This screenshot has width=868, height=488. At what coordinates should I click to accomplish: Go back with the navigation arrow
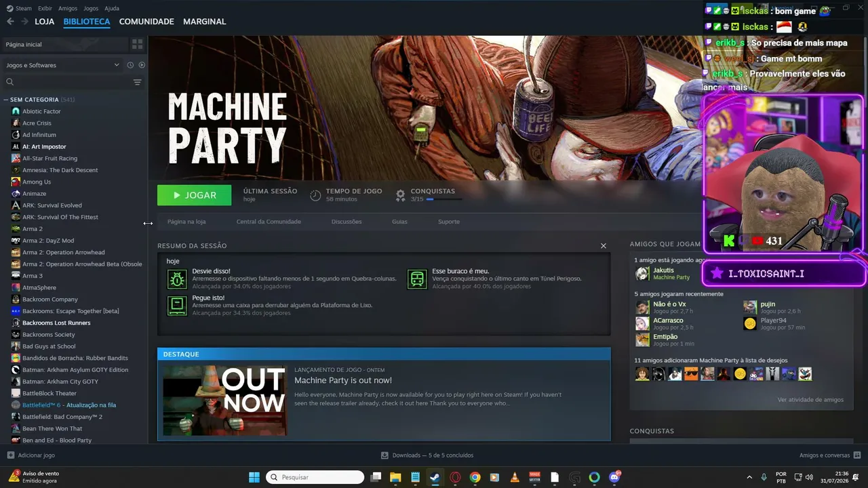(x=10, y=22)
